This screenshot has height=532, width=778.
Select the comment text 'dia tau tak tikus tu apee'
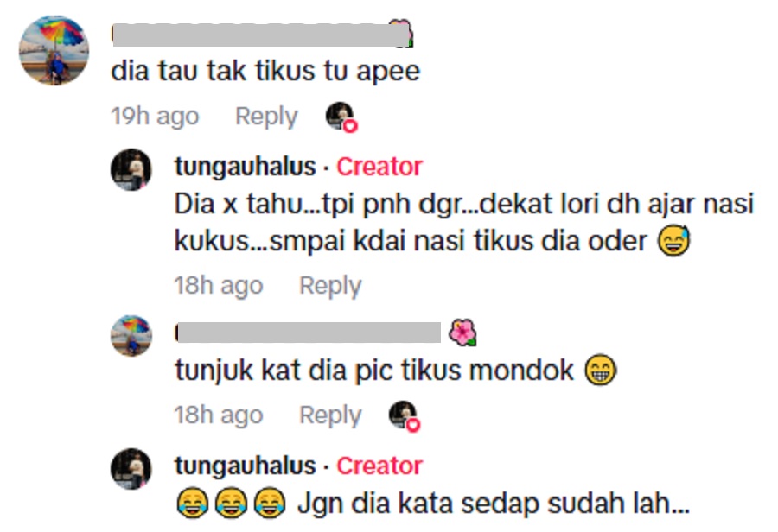(265, 71)
